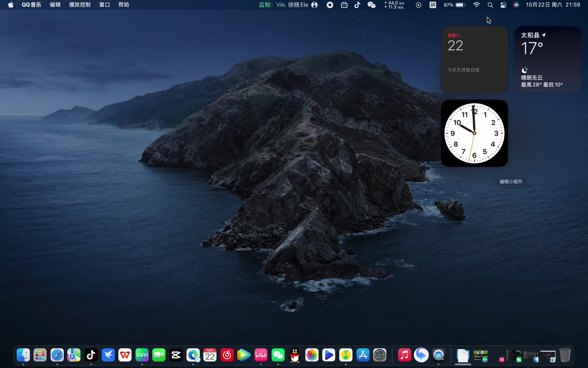
Task: Restore the minimized Bilibili window thumbnail
Action: click(502, 360)
